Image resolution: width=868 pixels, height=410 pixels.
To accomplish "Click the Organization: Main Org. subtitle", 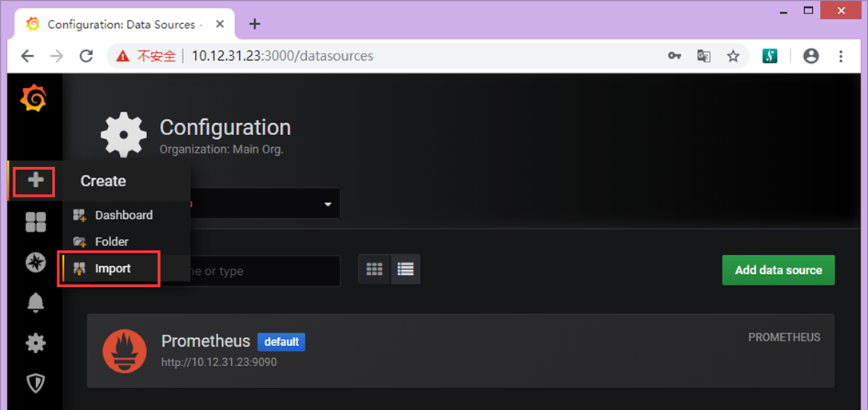I will [x=221, y=150].
